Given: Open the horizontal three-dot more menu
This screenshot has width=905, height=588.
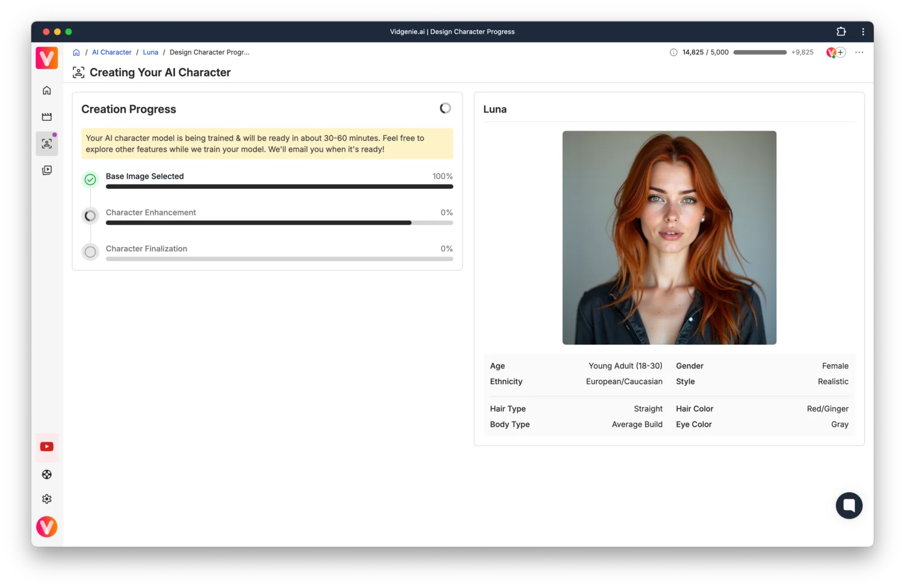Looking at the screenshot, I should [859, 52].
